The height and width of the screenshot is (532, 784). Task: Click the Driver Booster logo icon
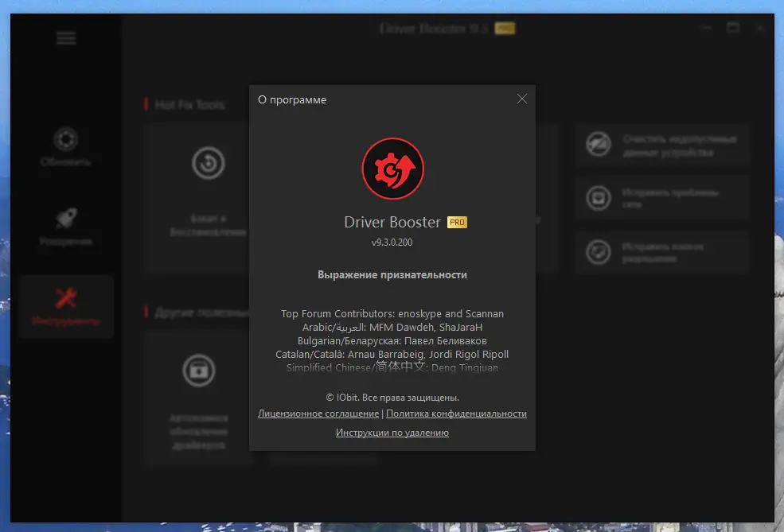pos(392,169)
